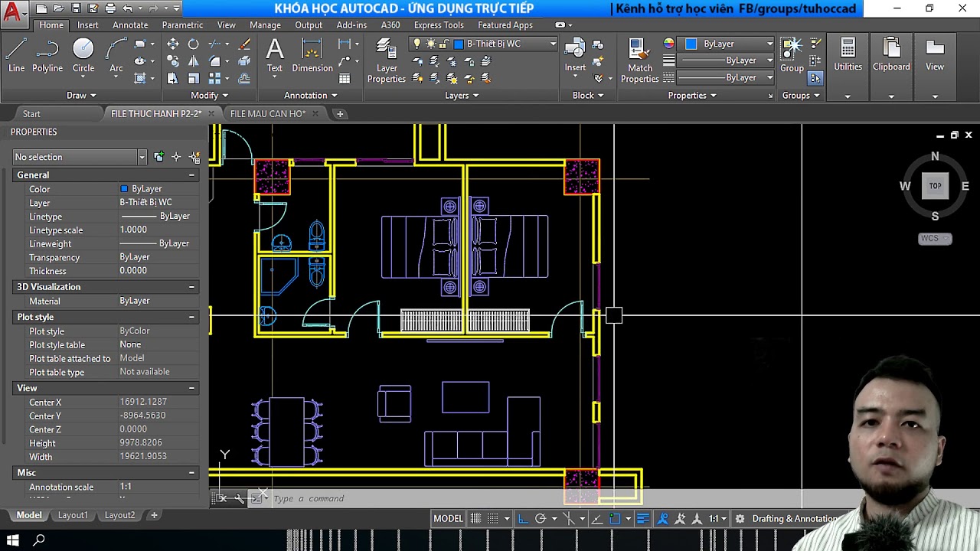The image size is (980, 551).
Task: Select the Mirror tool
Action: pyautogui.click(x=194, y=61)
